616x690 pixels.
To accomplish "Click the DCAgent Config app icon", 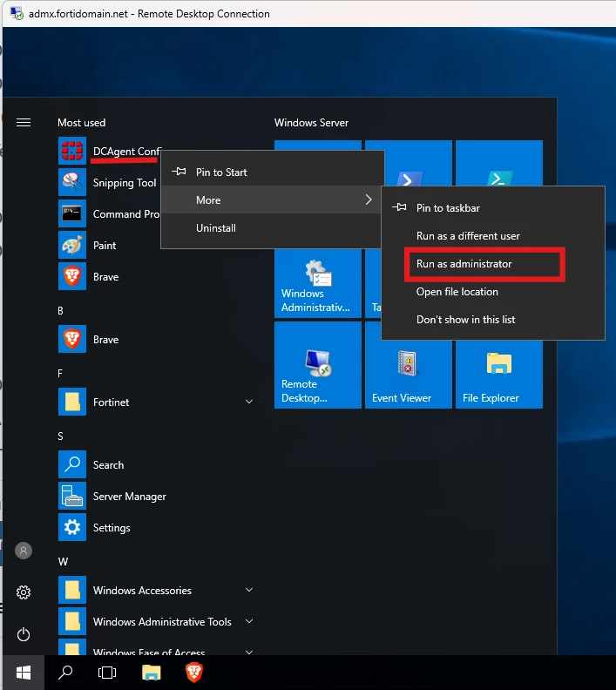I will pos(72,151).
